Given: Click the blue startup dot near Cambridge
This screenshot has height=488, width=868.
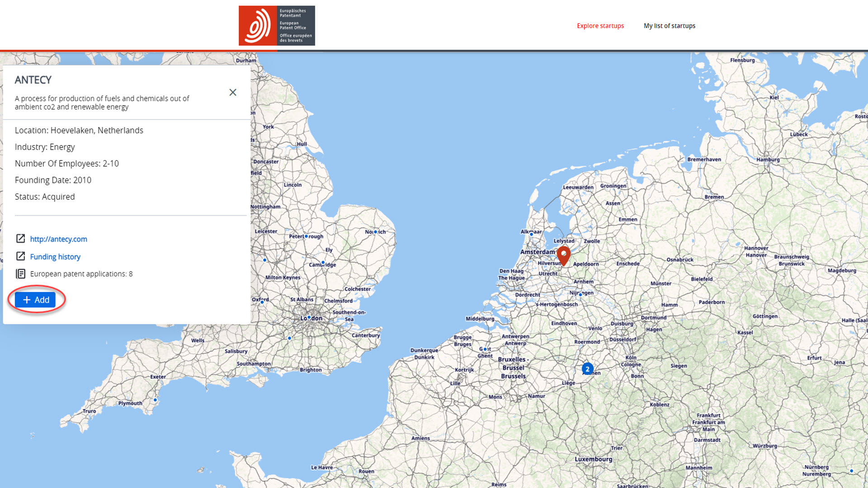Looking at the screenshot, I should [323, 263].
